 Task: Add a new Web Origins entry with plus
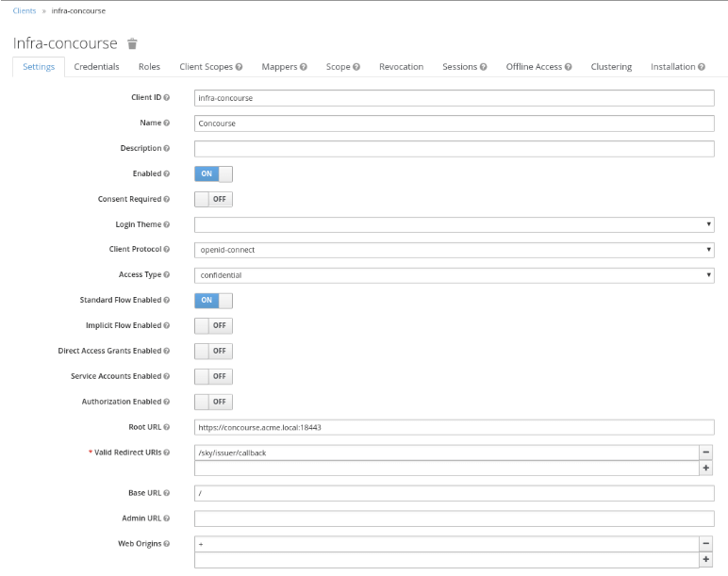[705, 559]
